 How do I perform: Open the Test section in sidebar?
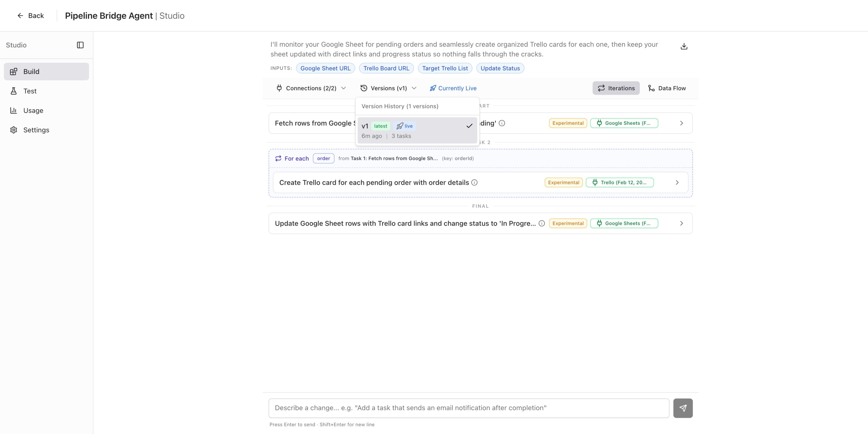click(x=30, y=91)
